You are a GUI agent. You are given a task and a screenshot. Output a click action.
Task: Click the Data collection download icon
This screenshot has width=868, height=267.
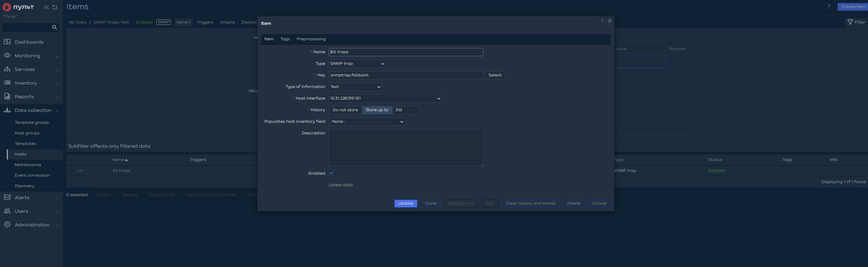tap(7, 110)
